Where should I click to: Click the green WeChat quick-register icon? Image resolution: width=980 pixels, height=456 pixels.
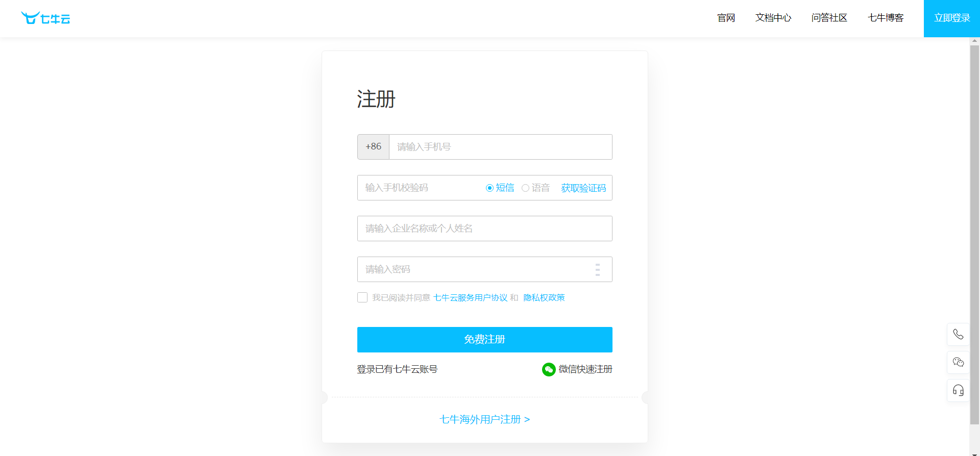pyautogui.click(x=549, y=369)
